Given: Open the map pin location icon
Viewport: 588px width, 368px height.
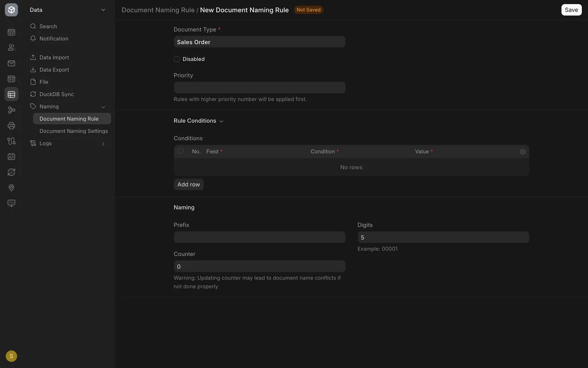Looking at the screenshot, I should [11, 188].
